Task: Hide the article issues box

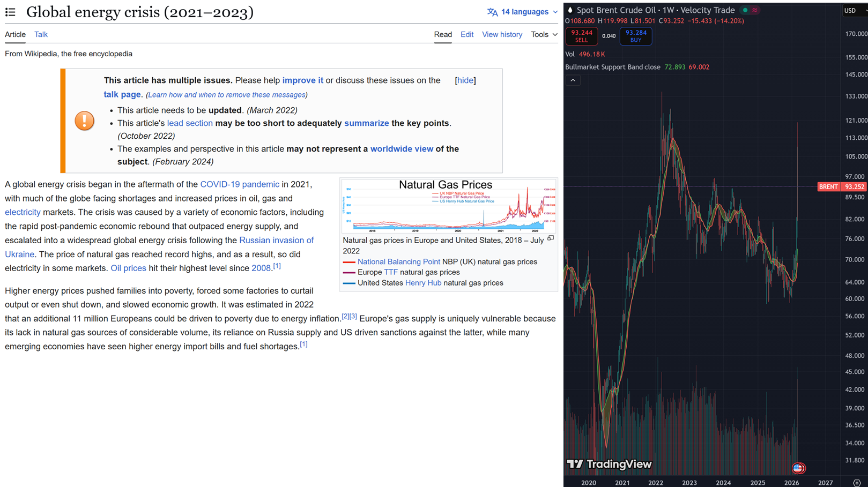Action: (x=465, y=80)
